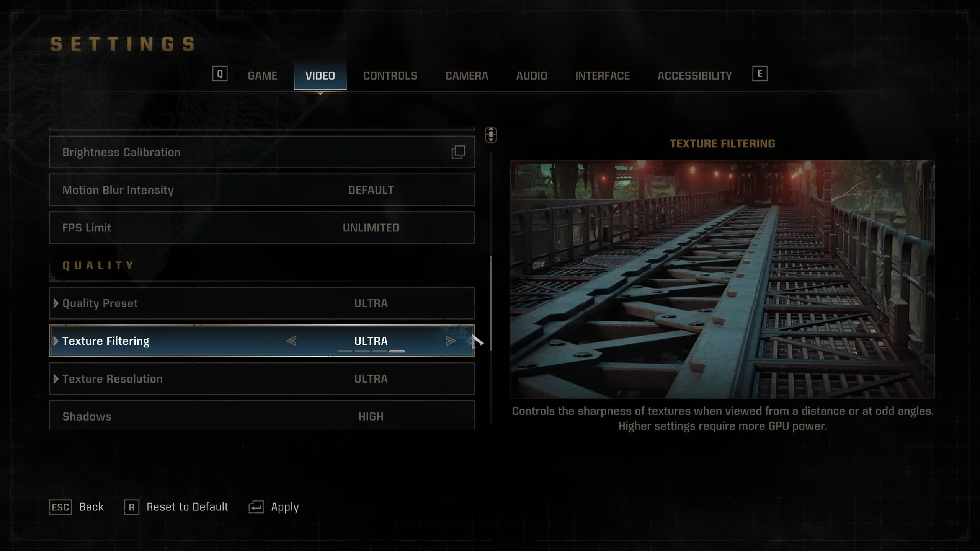This screenshot has height=551, width=980.
Task: Click Reset to Default
Action: 187,507
